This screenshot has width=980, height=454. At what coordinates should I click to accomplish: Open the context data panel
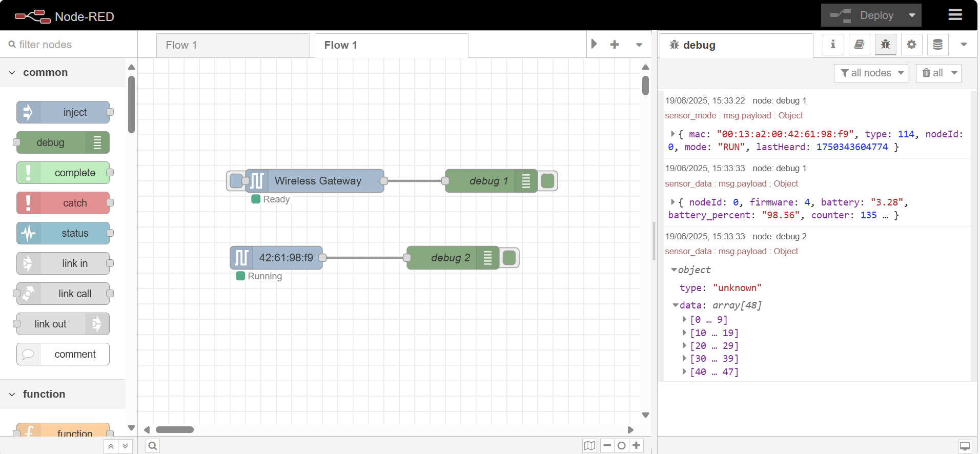pos(937,45)
